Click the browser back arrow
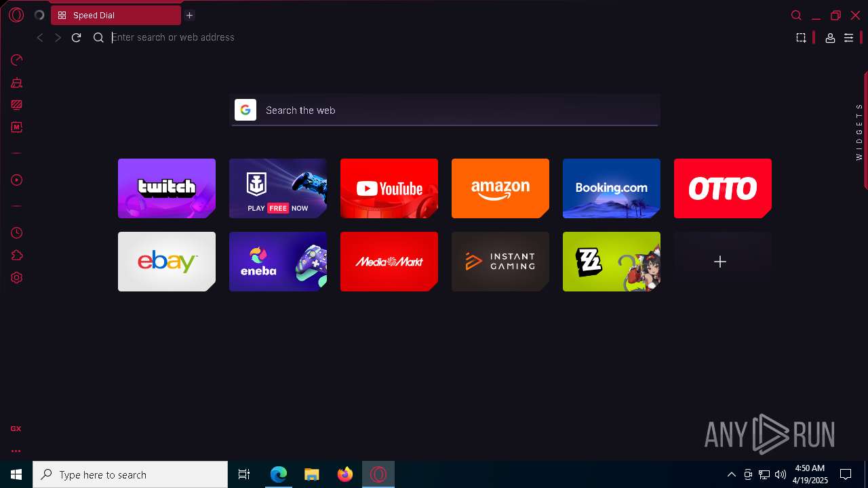This screenshot has width=868, height=488. click(x=40, y=38)
